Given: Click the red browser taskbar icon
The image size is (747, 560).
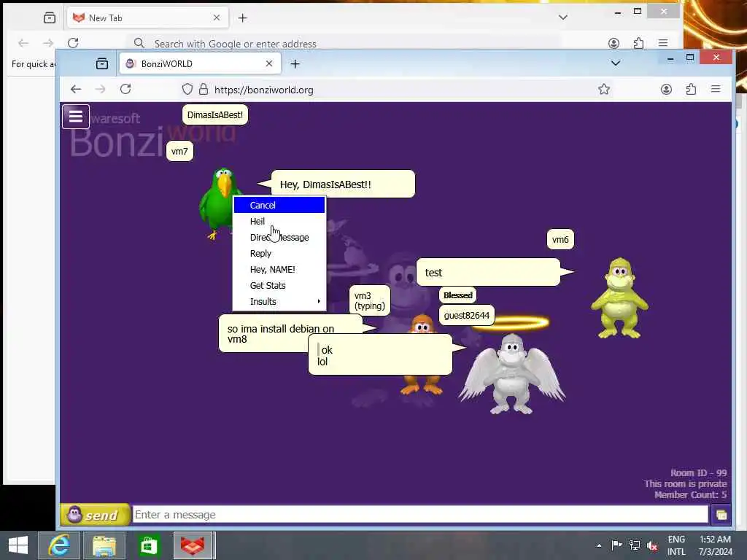Looking at the screenshot, I should pyautogui.click(x=194, y=545).
